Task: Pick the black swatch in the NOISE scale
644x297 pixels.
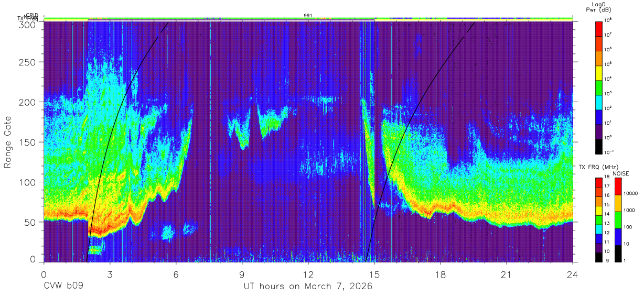Action: pyautogui.click(x=618, y=253)
